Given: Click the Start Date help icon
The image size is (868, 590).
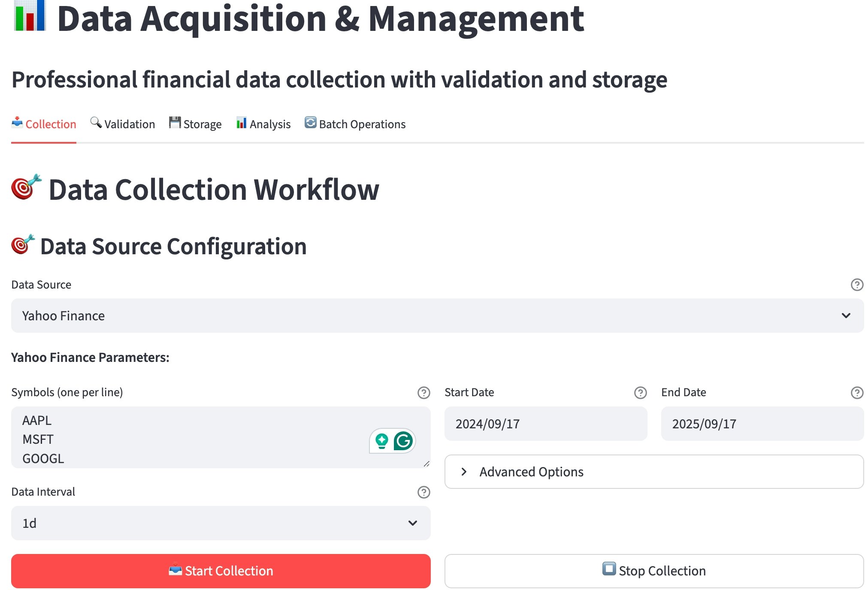Looking at the screenshot, I should pos(640,392).
